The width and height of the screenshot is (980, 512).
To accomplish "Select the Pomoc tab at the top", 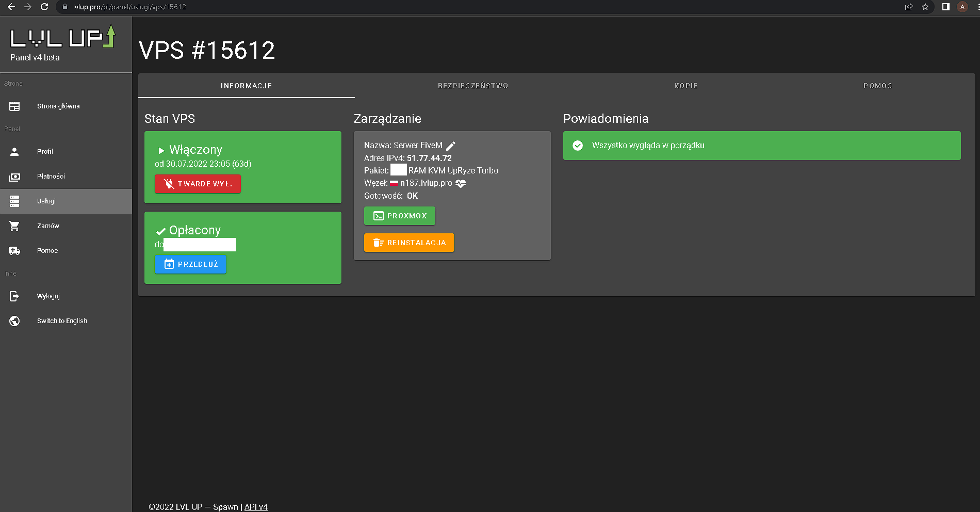I will [877, 86].
